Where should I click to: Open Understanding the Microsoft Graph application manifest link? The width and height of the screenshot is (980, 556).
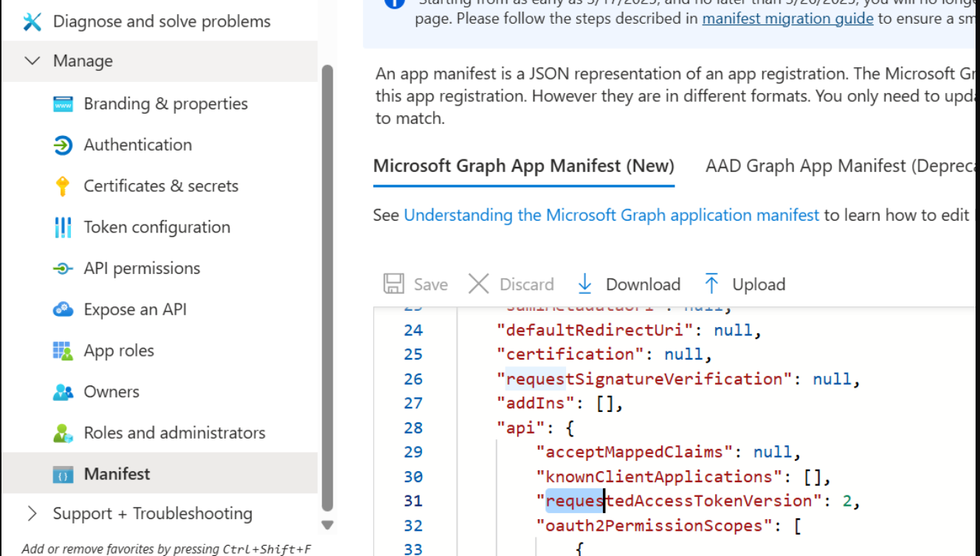(611, 216)
